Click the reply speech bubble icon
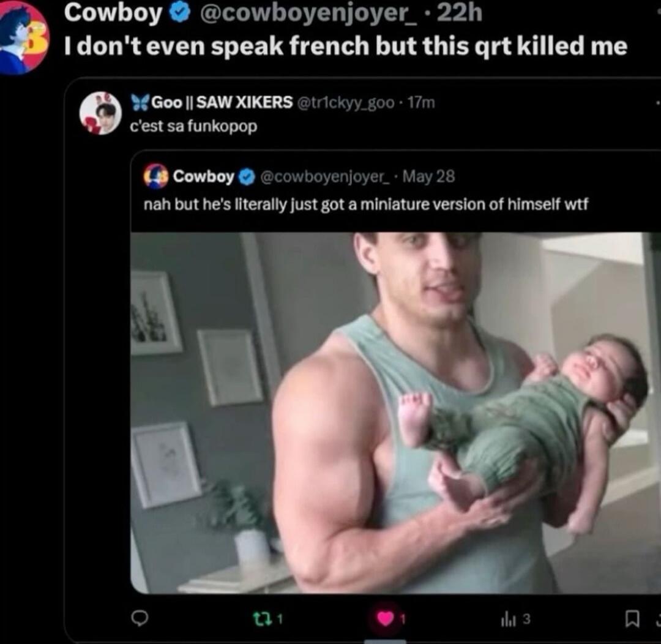This screenshot has height=644, width=661. [x=140, y=618]
